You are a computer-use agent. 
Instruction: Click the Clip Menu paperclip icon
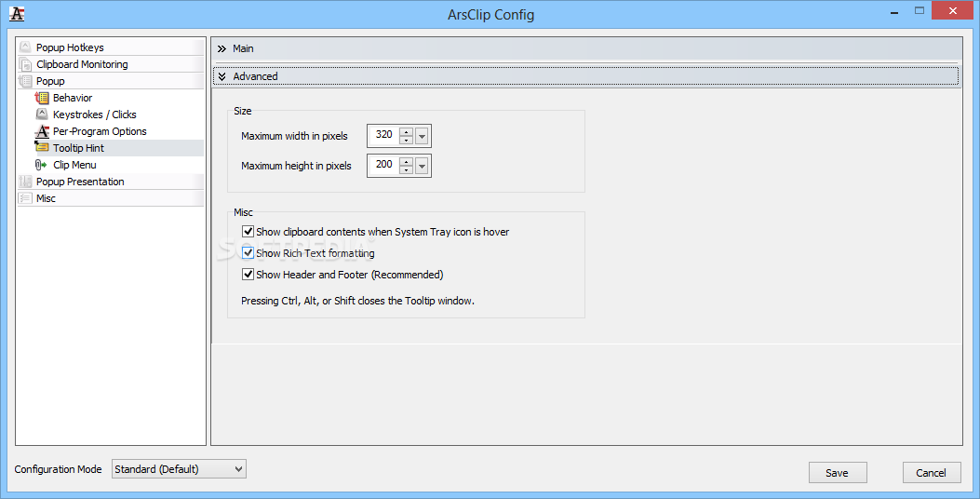[x=41, y=165]
